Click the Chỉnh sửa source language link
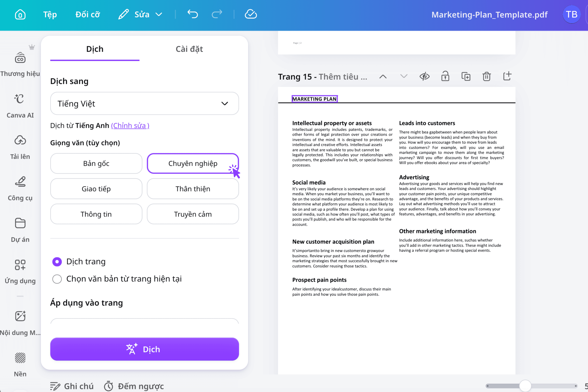This screenshot has width=588, height=392. pyautogui.click(x=130, y=126)
